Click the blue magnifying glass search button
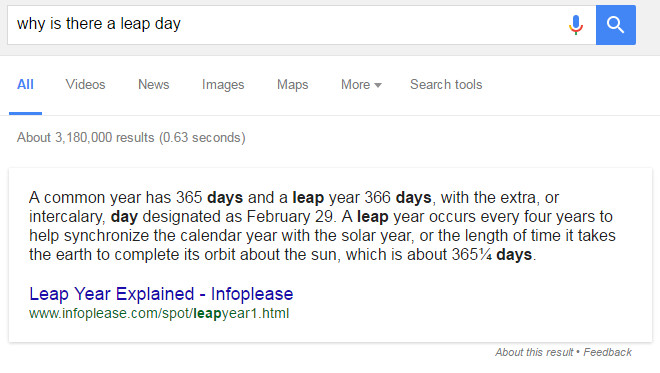This screenshot has width=660, height=373. point(616,25)
